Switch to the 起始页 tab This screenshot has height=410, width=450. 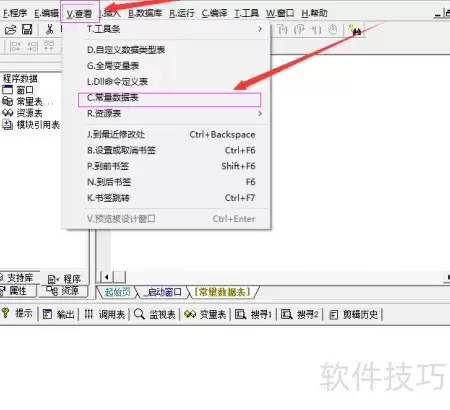[x=117, y=292]
